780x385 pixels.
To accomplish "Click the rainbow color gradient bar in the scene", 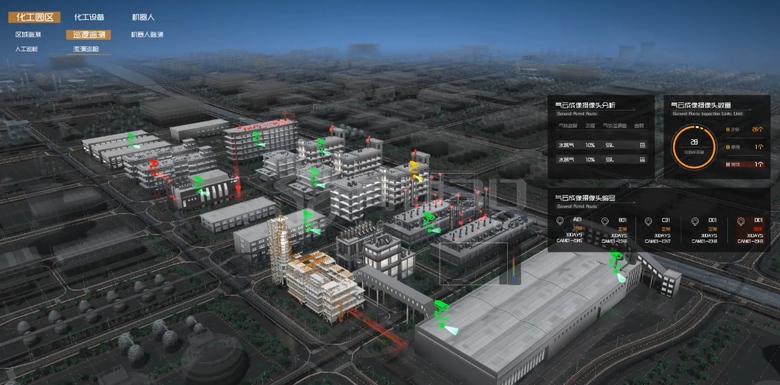I will point(514,269).
